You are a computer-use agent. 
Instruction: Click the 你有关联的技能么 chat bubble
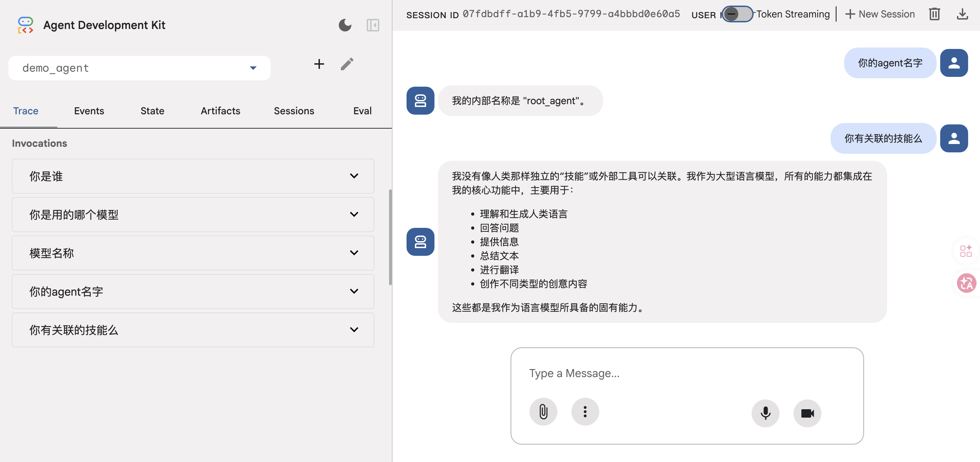coord(883,138)
